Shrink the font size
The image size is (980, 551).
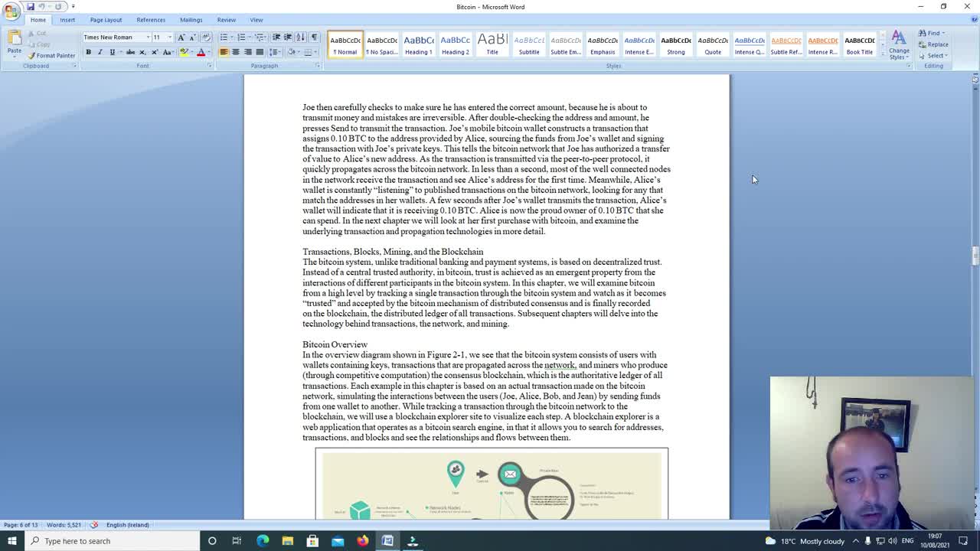click(x=191, y=37)
